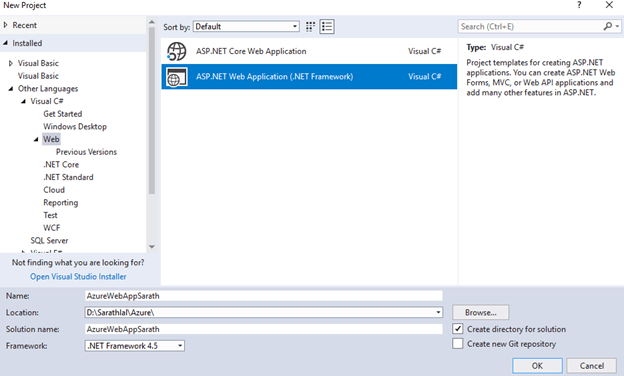The width and height of the screenshot is (624, 376).
Task: Click the ASP.NET Web Application (.NET Framework) icon
Action: tap(176, 77)
